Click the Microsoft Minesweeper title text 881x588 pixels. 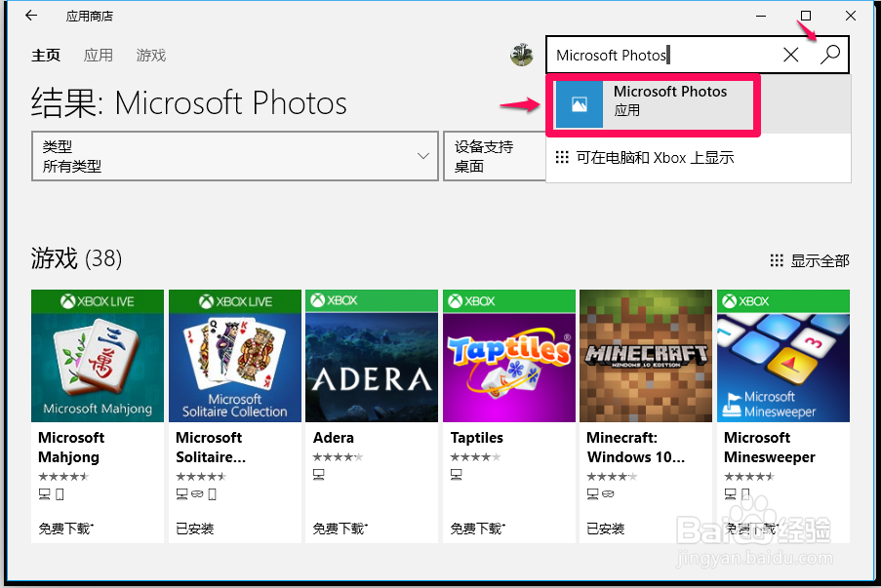[x=769, y=447]
